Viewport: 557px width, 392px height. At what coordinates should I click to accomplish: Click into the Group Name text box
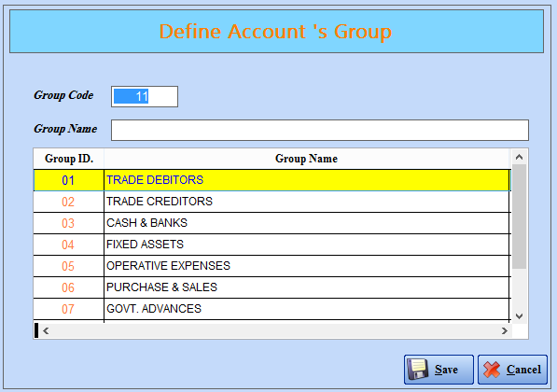[320, 130]
